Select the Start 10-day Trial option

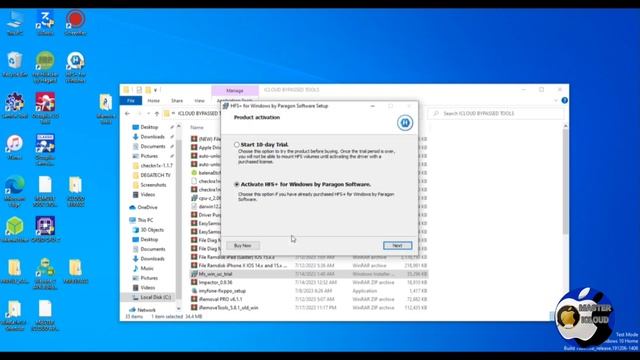pyautogui.click(x=237, y=144)
